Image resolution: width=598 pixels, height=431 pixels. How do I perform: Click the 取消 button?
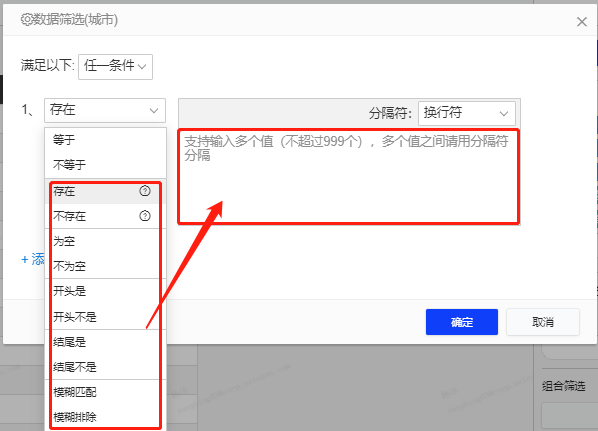click(543, 322)
